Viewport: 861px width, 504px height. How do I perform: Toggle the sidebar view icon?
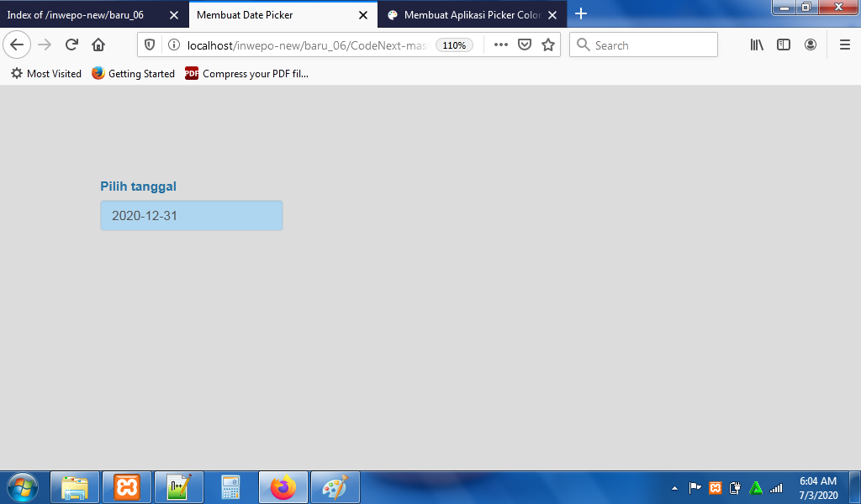[784, 45]
